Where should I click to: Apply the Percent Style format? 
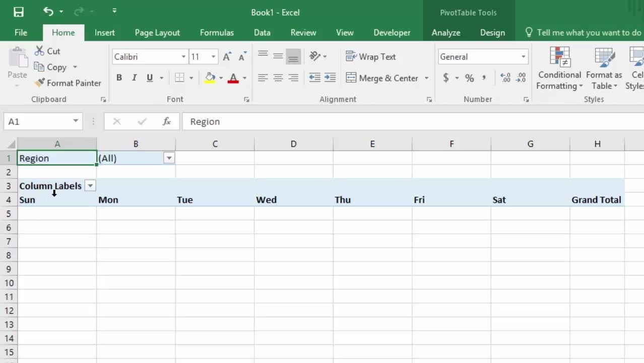tap(468, 78)
